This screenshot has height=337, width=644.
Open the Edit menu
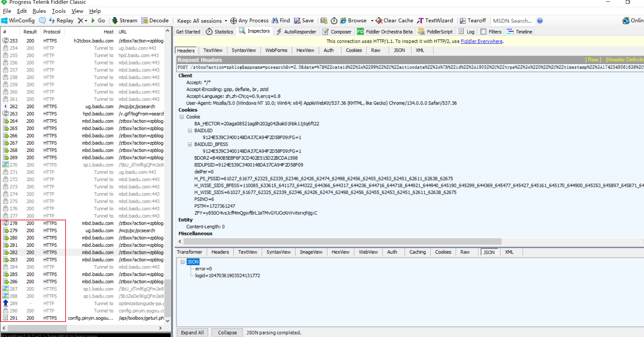coord(22,11)
